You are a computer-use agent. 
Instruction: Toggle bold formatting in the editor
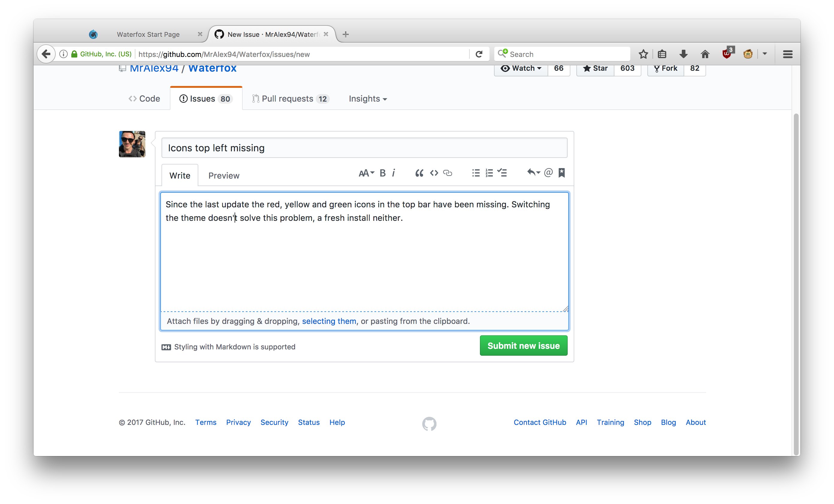point(383,173)
